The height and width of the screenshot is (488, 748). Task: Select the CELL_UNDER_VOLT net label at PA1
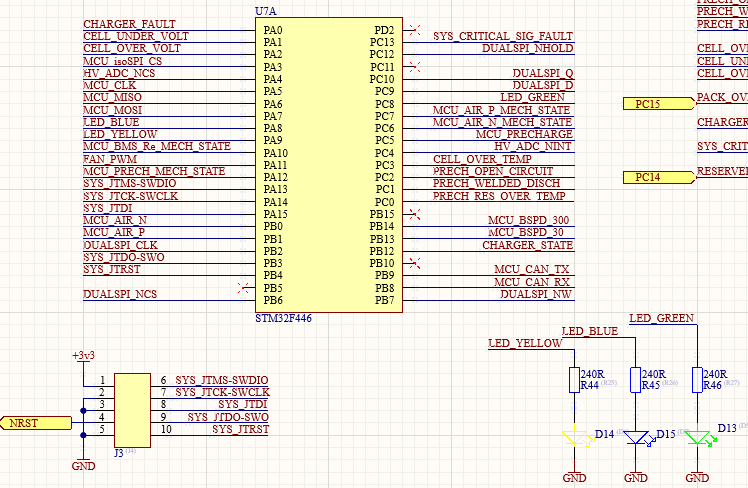click(136, 36)
